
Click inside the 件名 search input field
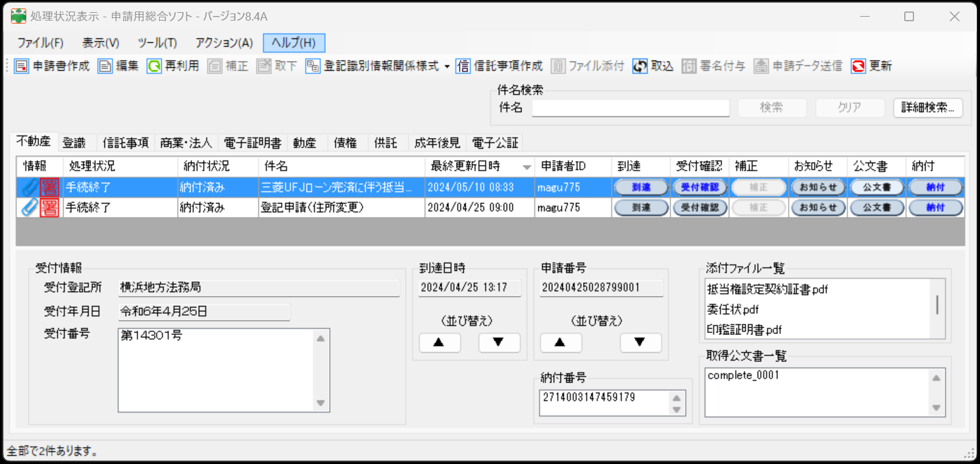(x=630, y=108)
